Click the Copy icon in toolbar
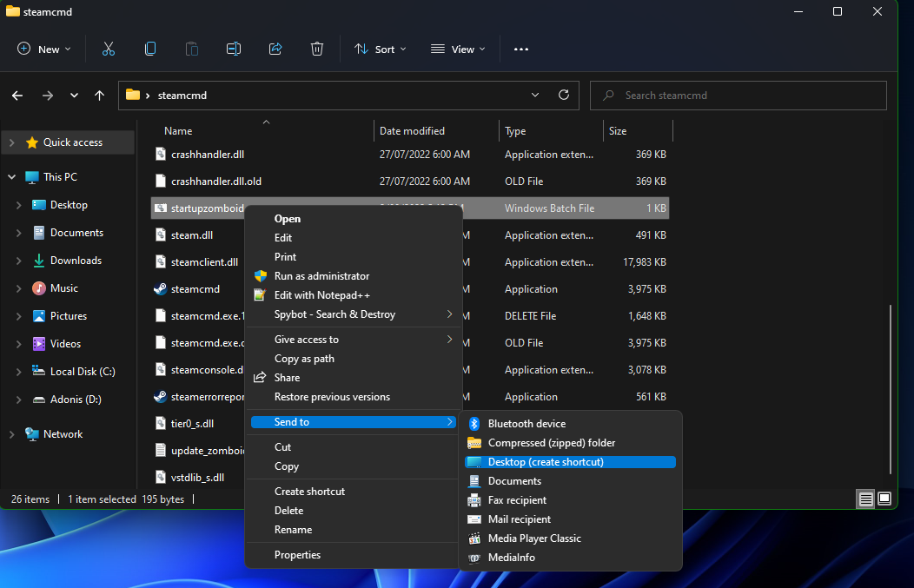The height and width of the screenshot is (588, 914). [150, 50]
